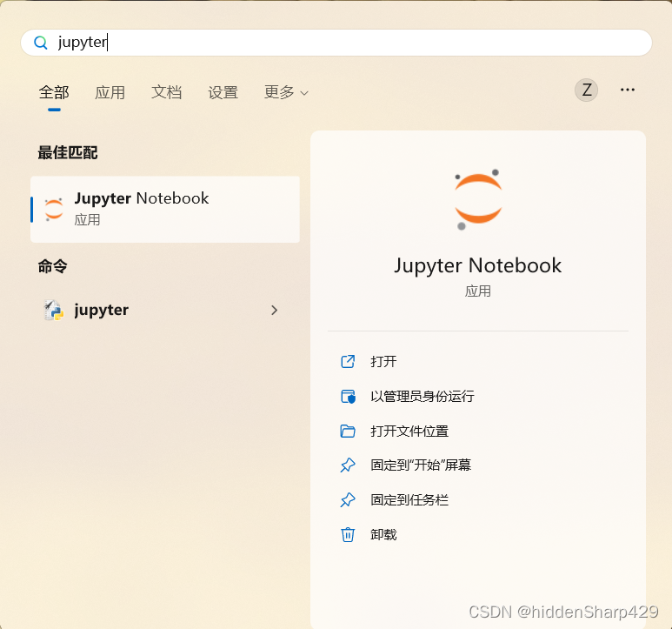Click the Z user account avatar
This screenshot has width=672, height=629.
point(586,90)
